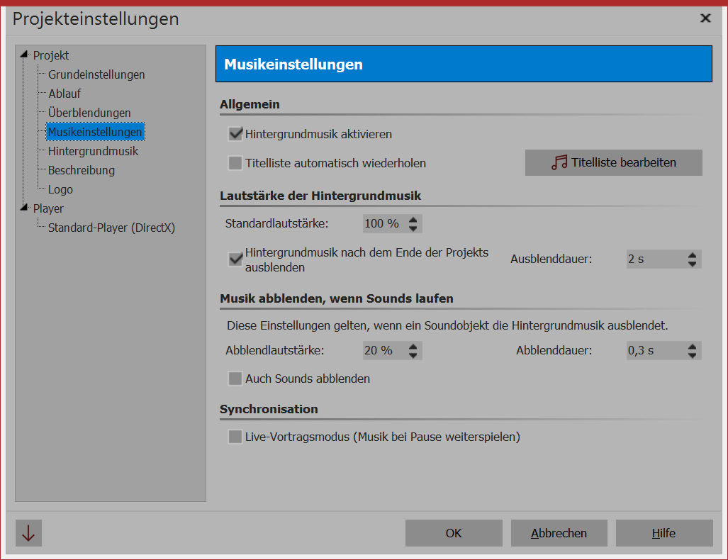Select Überblendungen in the sidebar
This screenshot has width=728, height=560.
[x=89, y=113]
